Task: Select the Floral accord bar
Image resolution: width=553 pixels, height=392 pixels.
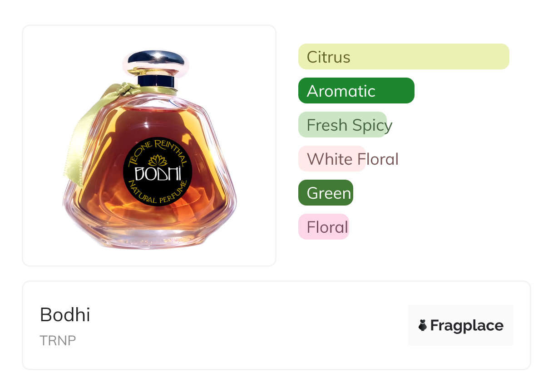Action: click(323, 227)
